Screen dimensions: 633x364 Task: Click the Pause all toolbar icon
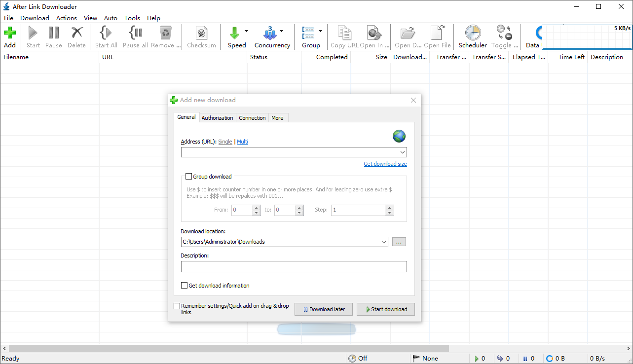pyautogui.click(x=135, y=33)
